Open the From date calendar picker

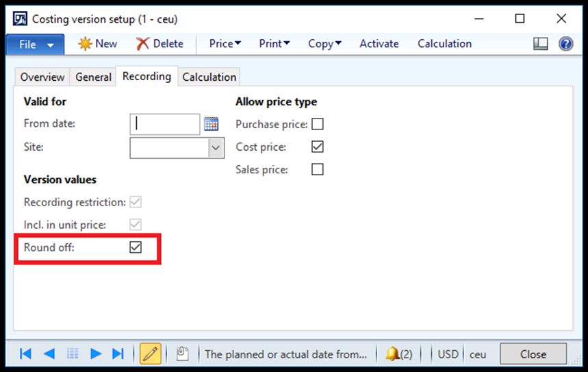[211, 124]
